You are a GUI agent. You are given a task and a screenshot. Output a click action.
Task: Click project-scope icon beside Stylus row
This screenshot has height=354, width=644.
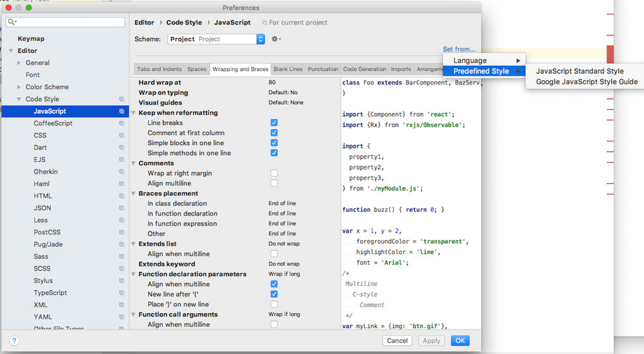122,280
